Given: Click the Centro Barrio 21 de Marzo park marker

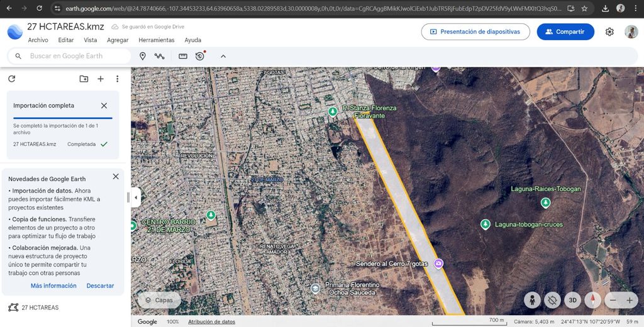Looking at the screenshot, I should (211, 215).
